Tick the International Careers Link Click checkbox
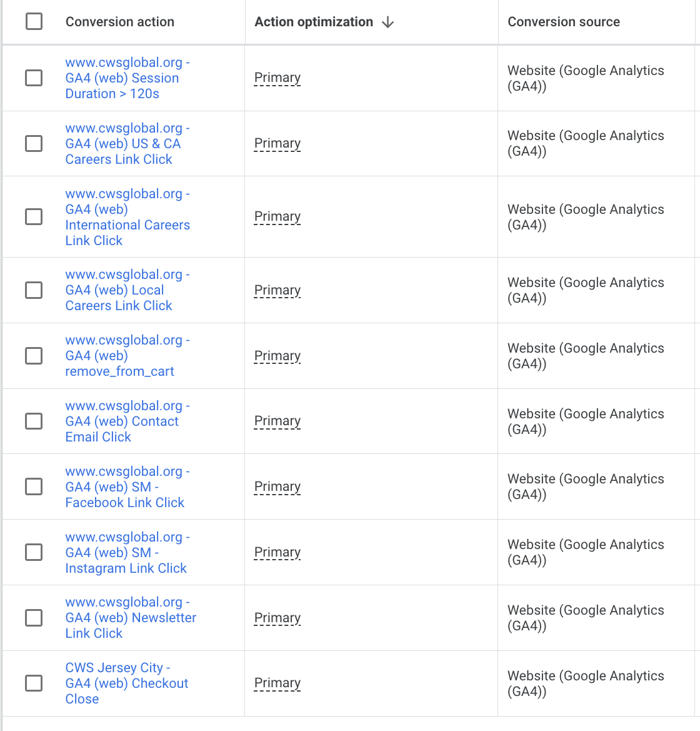Image resolution: width=700 pixels, height=731 pixels. pyautogui.click(x=34, y=217)
